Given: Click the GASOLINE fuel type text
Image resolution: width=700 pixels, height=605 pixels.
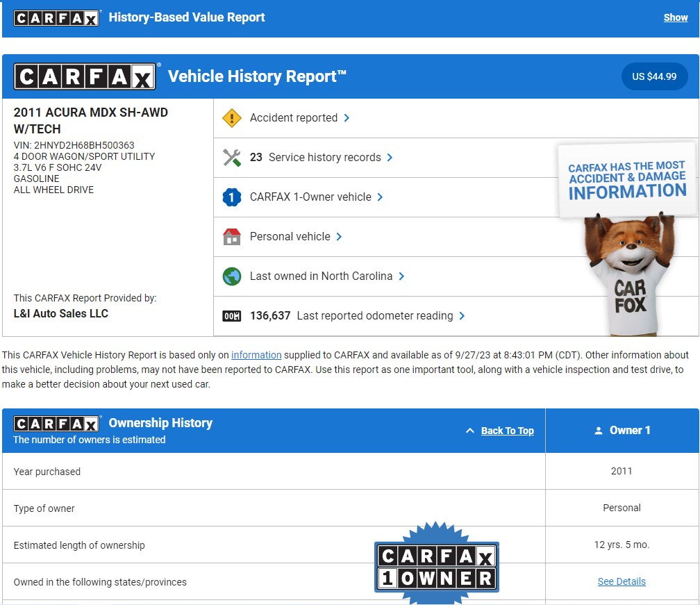Looking at the screenshot, I should pos(36,179).
